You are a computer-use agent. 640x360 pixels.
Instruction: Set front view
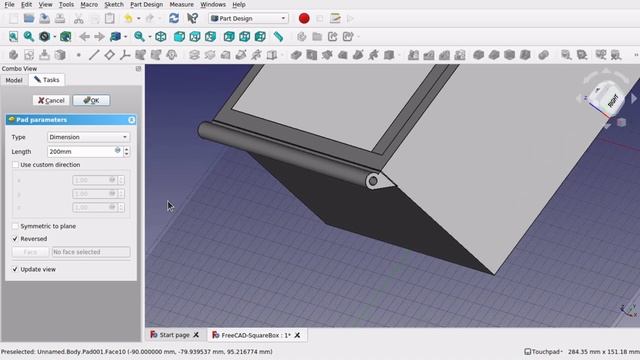(x=179, y=37)
